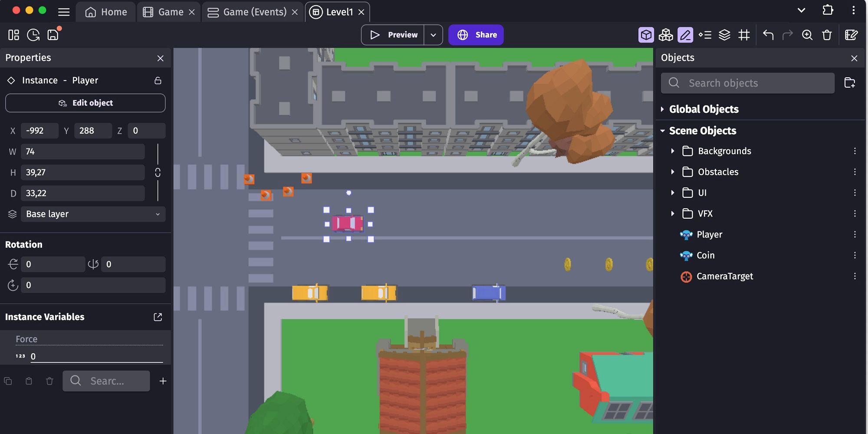Undo the last action

pos(768,35)
